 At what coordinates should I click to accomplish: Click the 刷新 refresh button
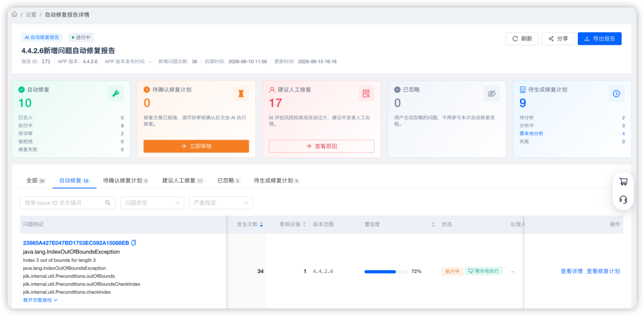tap(522, 39)
